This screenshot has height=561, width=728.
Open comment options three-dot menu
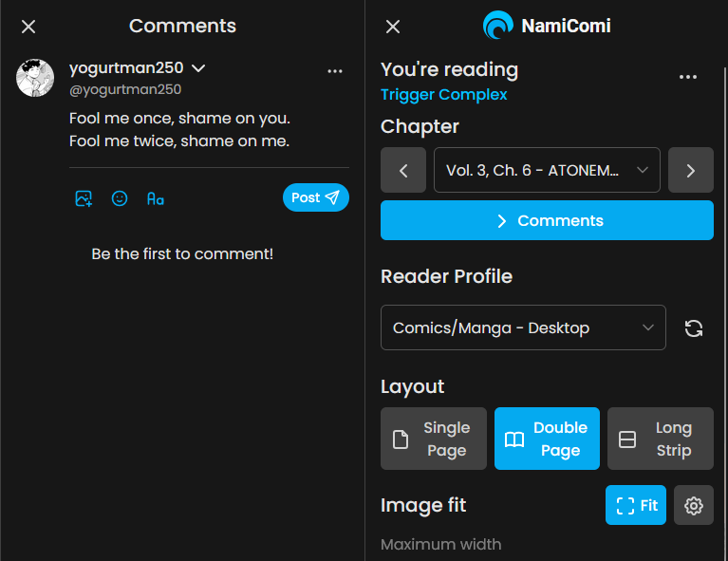click(x=334, y=71)
